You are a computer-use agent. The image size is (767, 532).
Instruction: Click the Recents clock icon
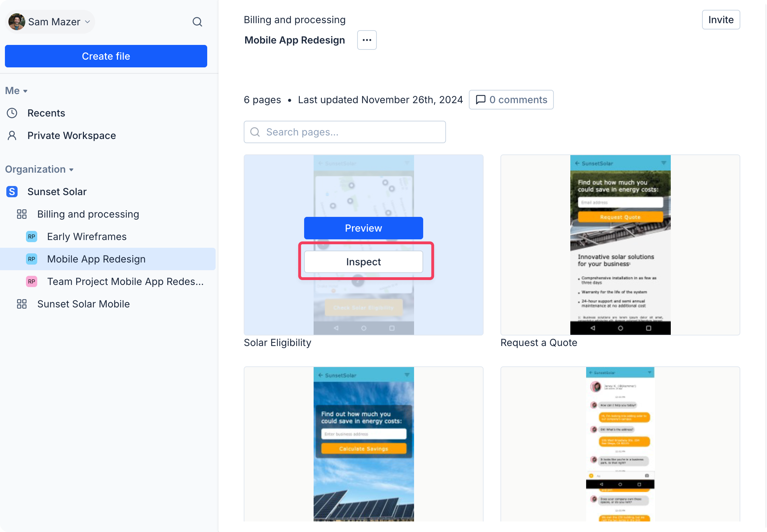pyautogui.click(x=12, y=113)
